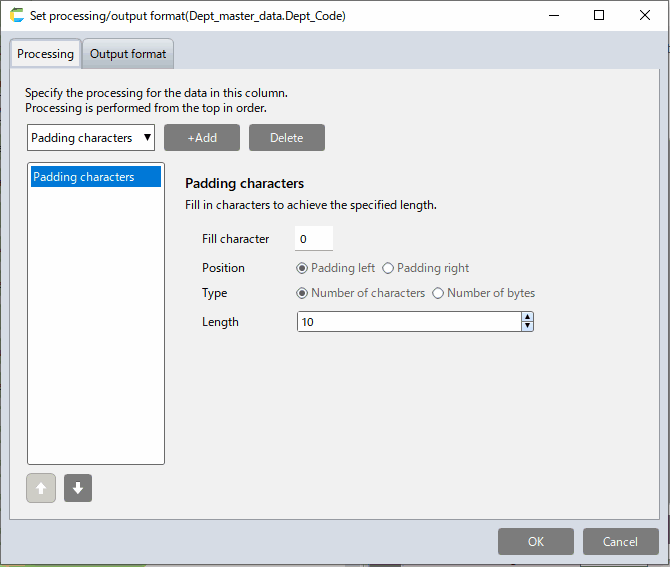Decrease Length with spinner down arrow
The width and height of the screenshot is (670, 567).
527,326
